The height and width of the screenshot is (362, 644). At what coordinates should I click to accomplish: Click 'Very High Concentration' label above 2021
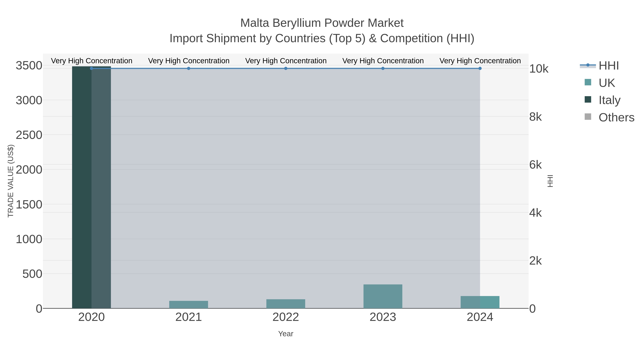(189, 61)
